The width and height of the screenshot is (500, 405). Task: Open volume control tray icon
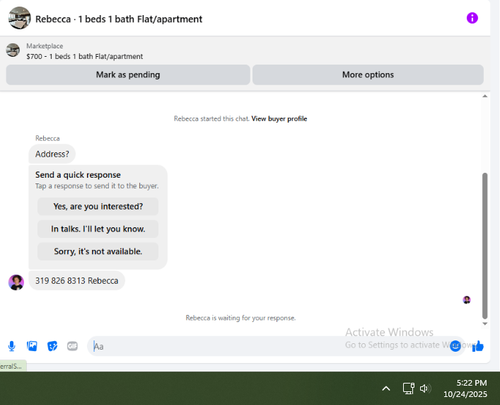pyautogui.click(x=425, y=388)
